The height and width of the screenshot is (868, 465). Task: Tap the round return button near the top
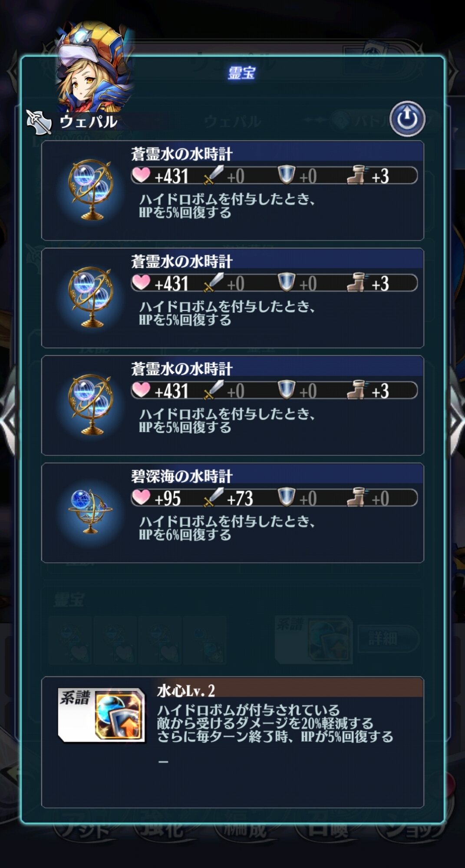[407, 118]
